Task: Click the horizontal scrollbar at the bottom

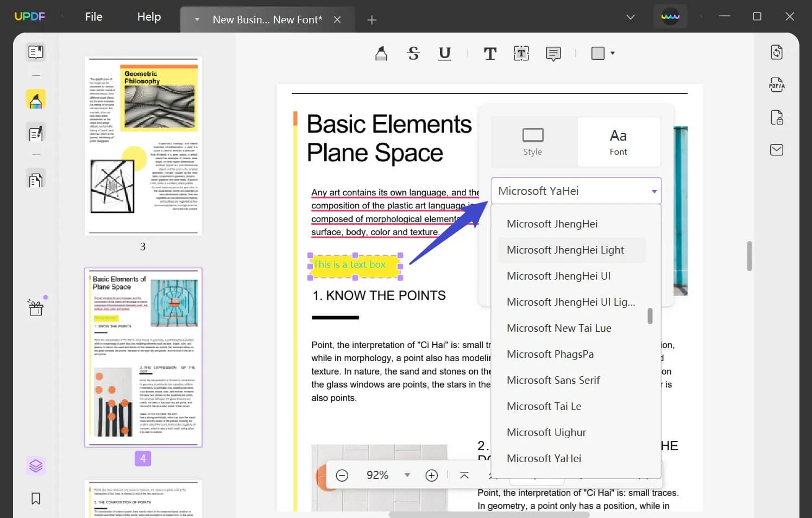Action: tap(489, 515)
